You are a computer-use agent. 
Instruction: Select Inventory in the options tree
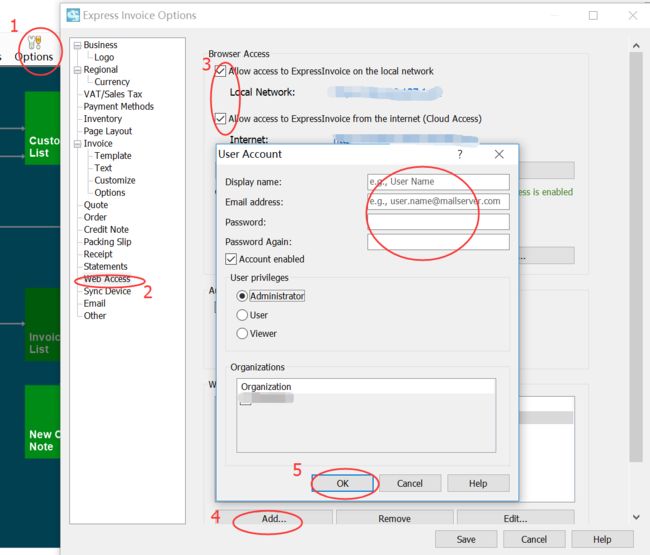(x=103, y=119)
